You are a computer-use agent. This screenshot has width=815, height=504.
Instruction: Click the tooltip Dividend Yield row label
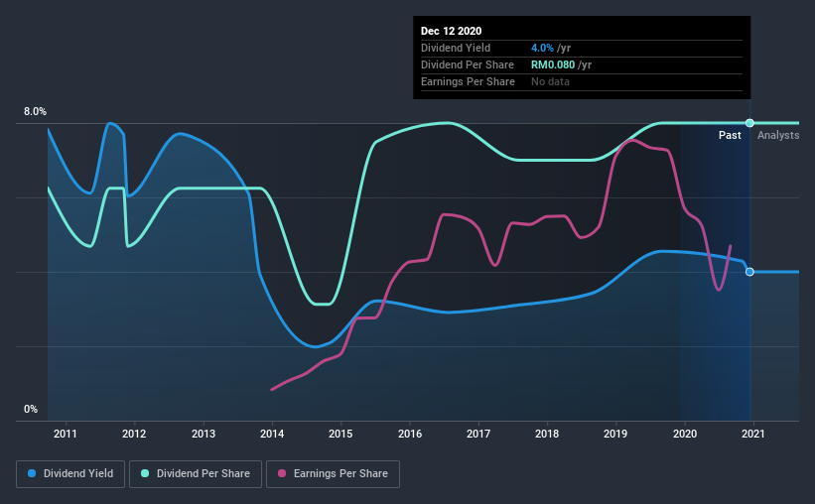[x=456, y=49]
